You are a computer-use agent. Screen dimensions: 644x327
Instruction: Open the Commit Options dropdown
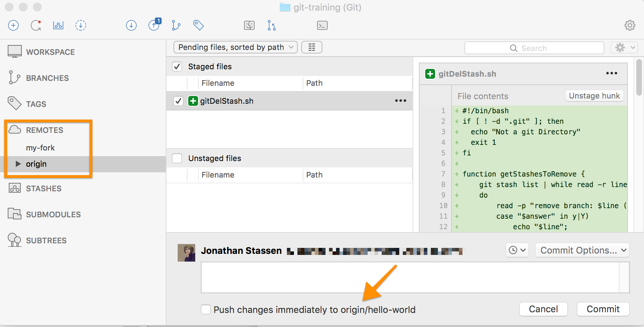point(582,250)
